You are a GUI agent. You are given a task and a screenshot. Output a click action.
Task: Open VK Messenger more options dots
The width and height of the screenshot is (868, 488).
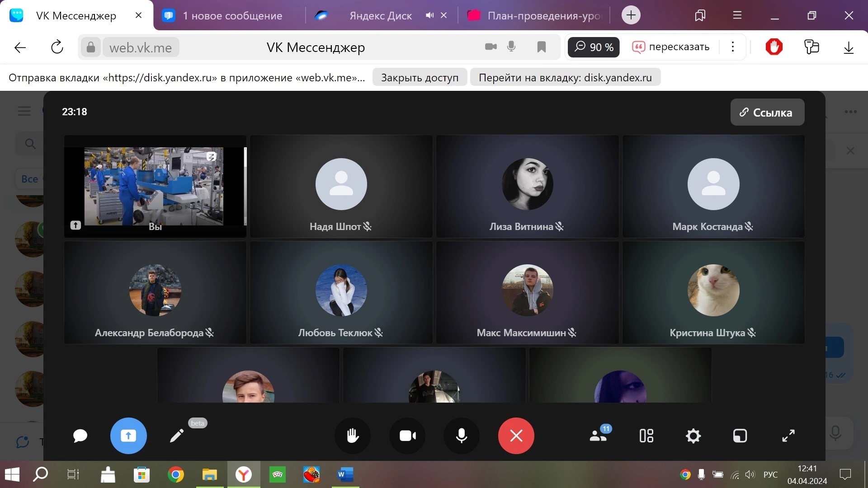click(x=850, y=112)
